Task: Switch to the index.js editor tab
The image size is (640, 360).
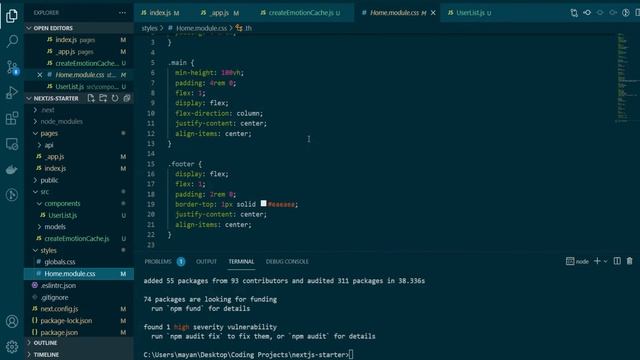Action: point(160,13)
